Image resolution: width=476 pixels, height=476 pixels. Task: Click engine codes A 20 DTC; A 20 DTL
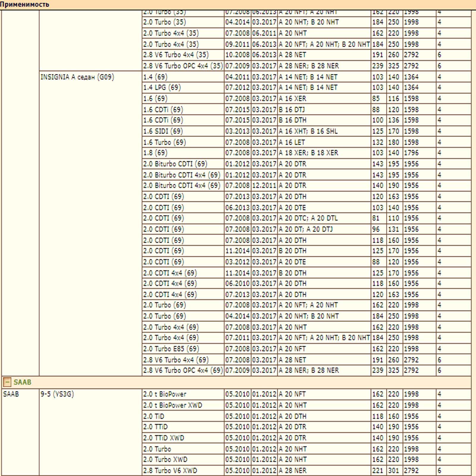tap(308, 218)
